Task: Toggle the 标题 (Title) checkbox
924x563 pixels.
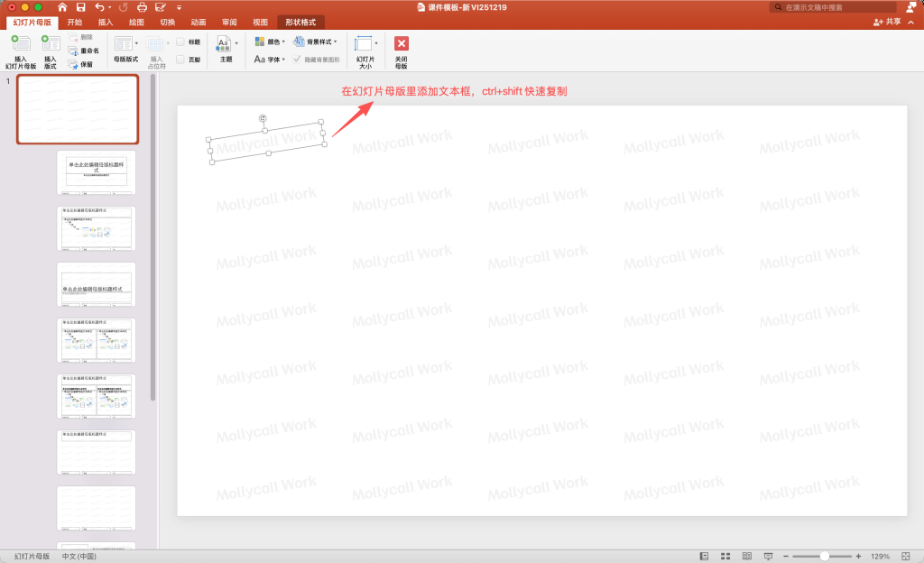Action: tap(180, 42)
